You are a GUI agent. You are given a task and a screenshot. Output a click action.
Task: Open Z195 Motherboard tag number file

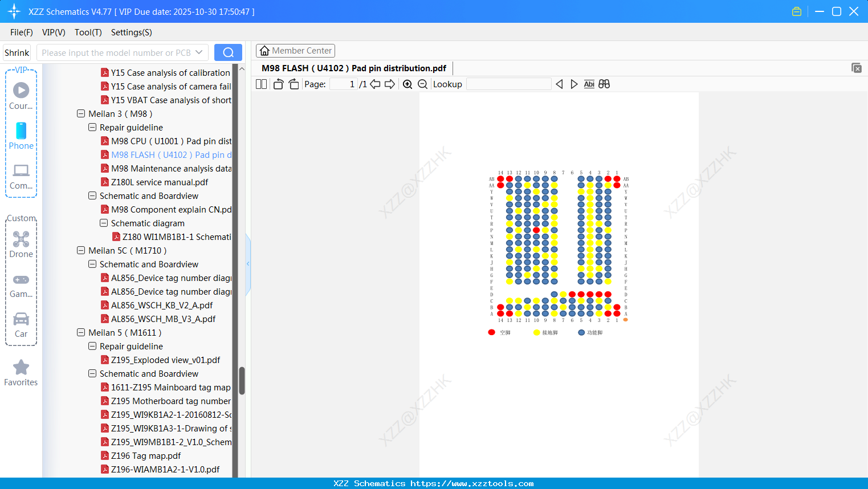click(x=166, y=401)
